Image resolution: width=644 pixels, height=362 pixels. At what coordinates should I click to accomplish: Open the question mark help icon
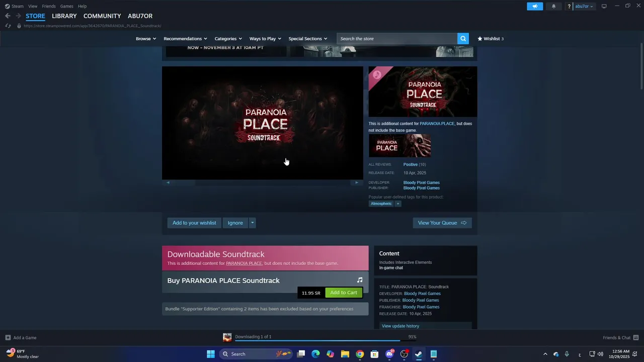569,7
